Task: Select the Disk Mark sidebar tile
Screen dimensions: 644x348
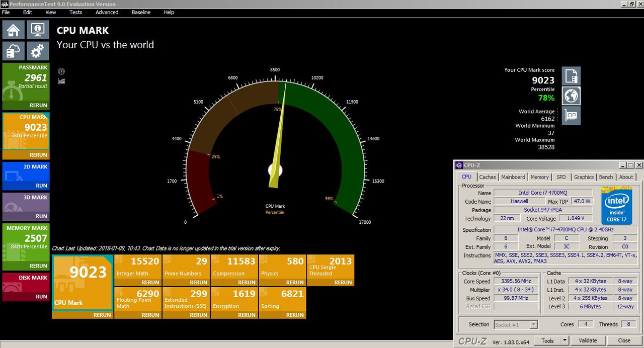Action: pos(26,283)
